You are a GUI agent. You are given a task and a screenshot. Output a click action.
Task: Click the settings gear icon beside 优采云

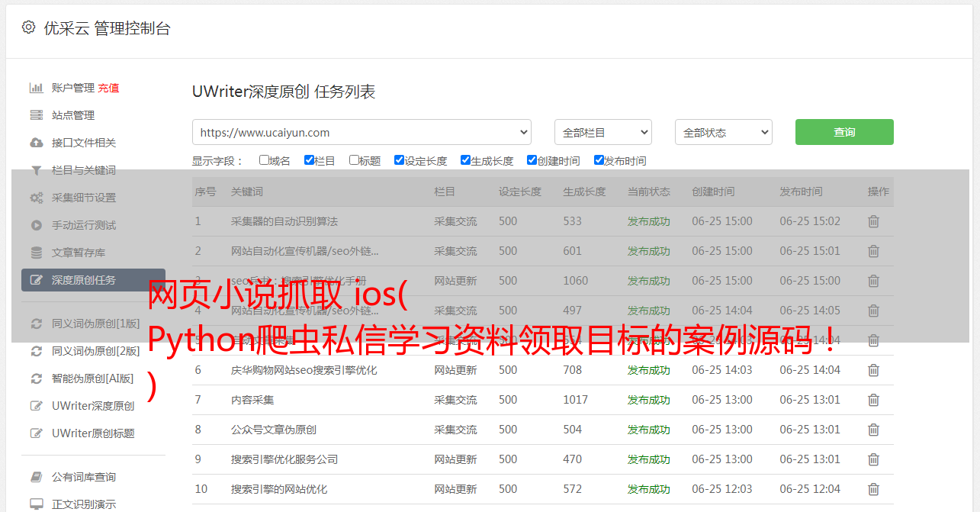point(28,28)
